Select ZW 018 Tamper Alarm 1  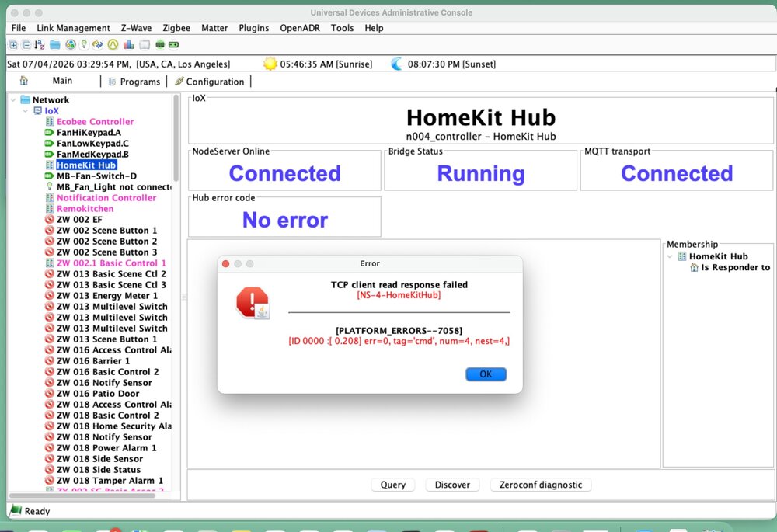[110, 481]
